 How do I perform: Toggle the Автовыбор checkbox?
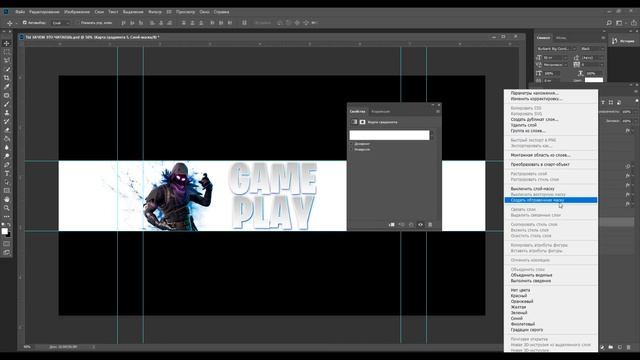(24, 23)
